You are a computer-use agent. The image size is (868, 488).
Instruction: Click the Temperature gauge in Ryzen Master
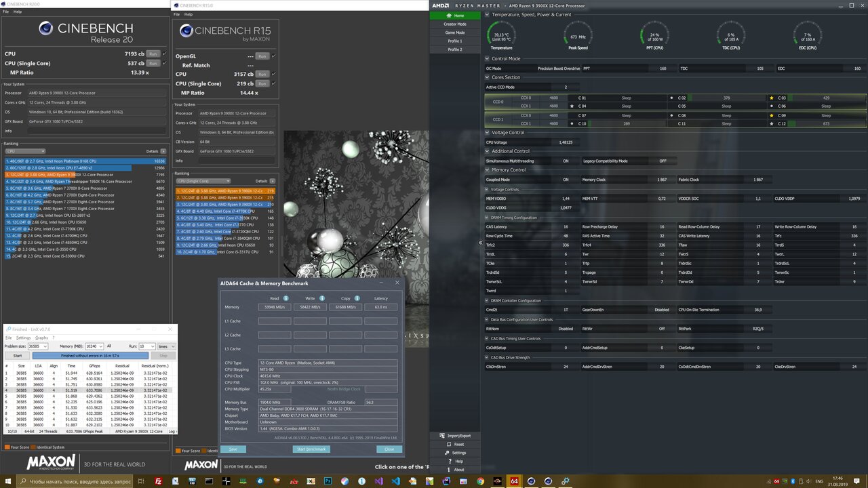click(501, 35)
